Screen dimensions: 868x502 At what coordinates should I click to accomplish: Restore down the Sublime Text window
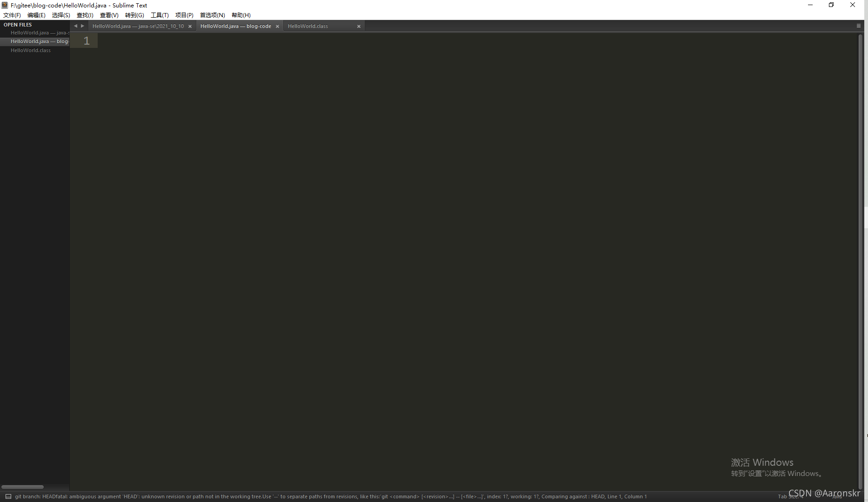click(x=831, y=5)
